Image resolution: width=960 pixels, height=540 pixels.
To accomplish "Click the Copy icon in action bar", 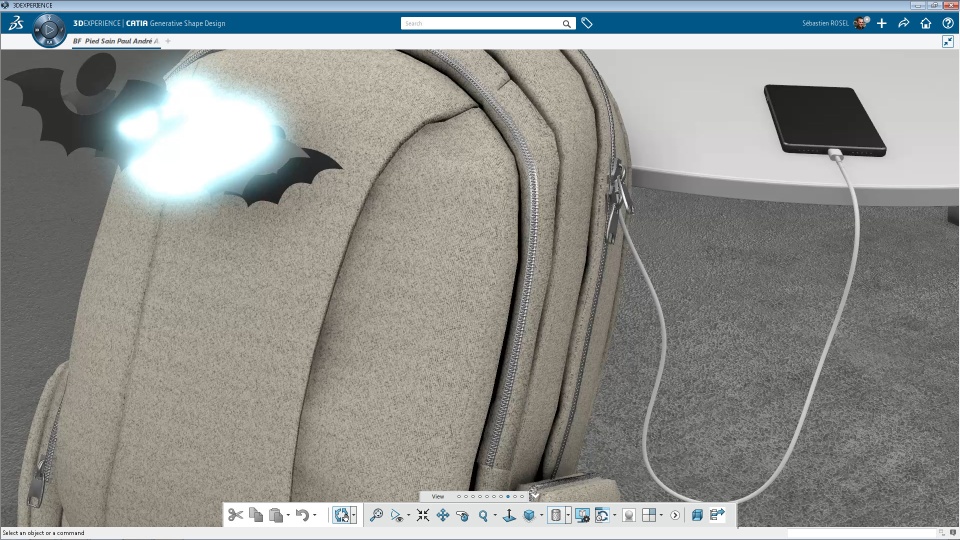I will coord(256,515).
